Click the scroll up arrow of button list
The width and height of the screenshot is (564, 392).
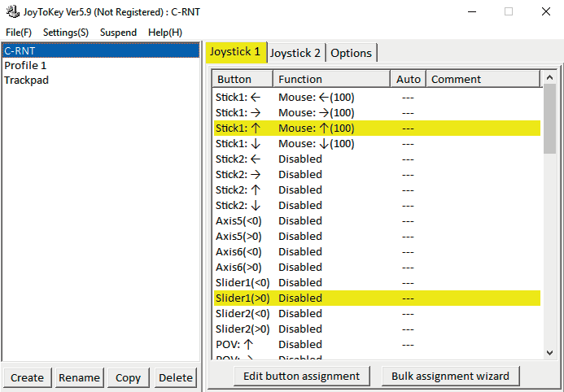(x=549, y=77)
